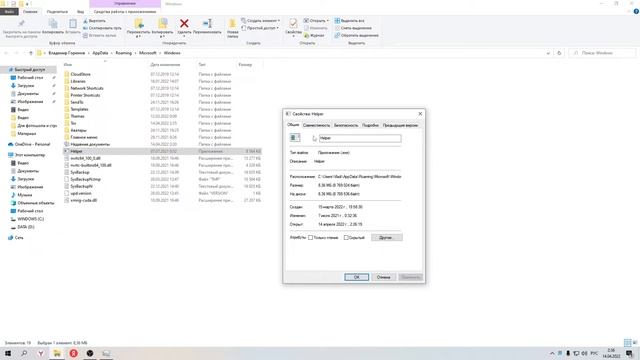The width and height of the screenshot is (640, 360).
Task: Click the Properties (Свойства) ribbon icon
Action: (293, 24)
